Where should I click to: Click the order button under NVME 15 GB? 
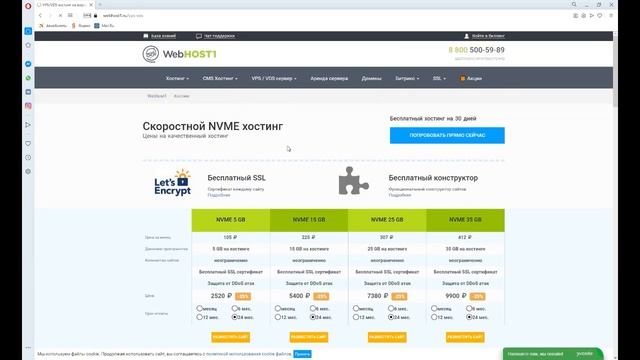pyautogui.click(x=309, y=337)
